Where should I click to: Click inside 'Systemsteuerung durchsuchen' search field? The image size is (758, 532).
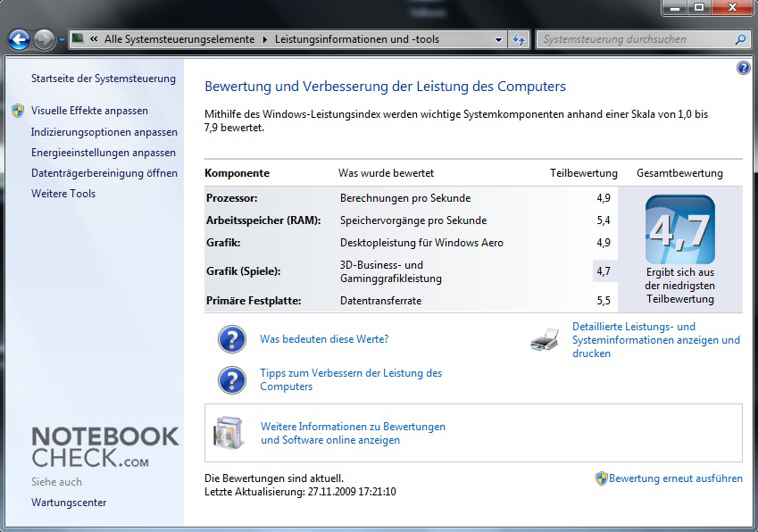[636, 39]
